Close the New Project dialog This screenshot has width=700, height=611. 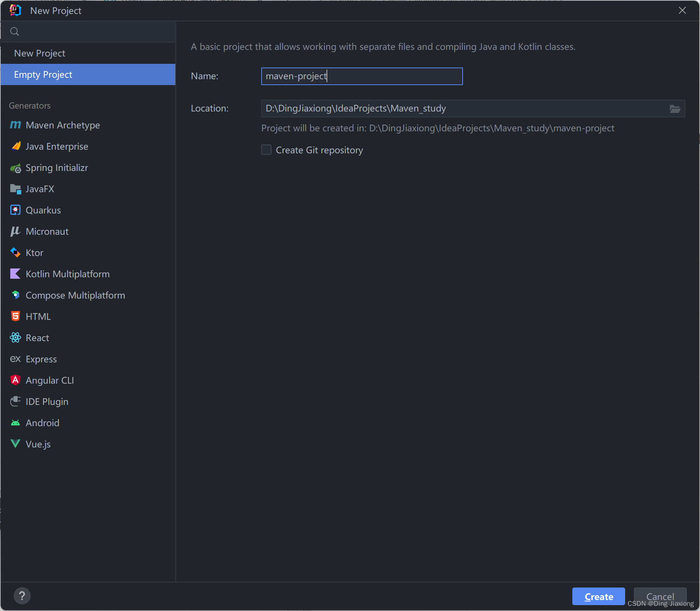pyautogui.click(x=682, y=10)
